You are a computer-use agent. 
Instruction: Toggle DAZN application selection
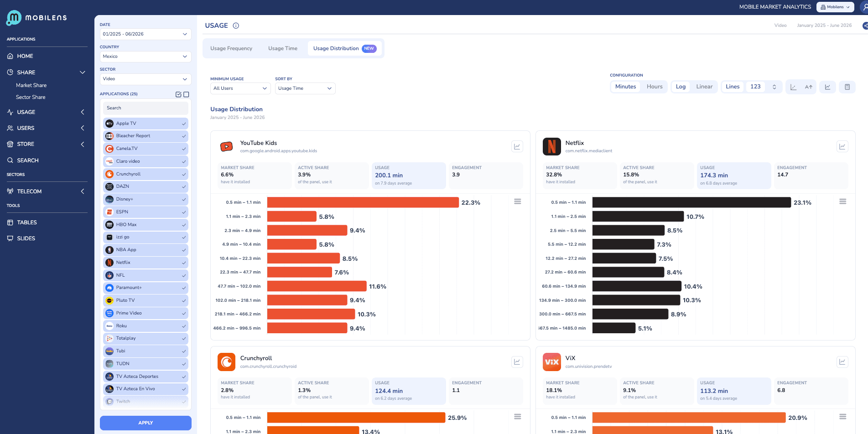pos(146,186)
